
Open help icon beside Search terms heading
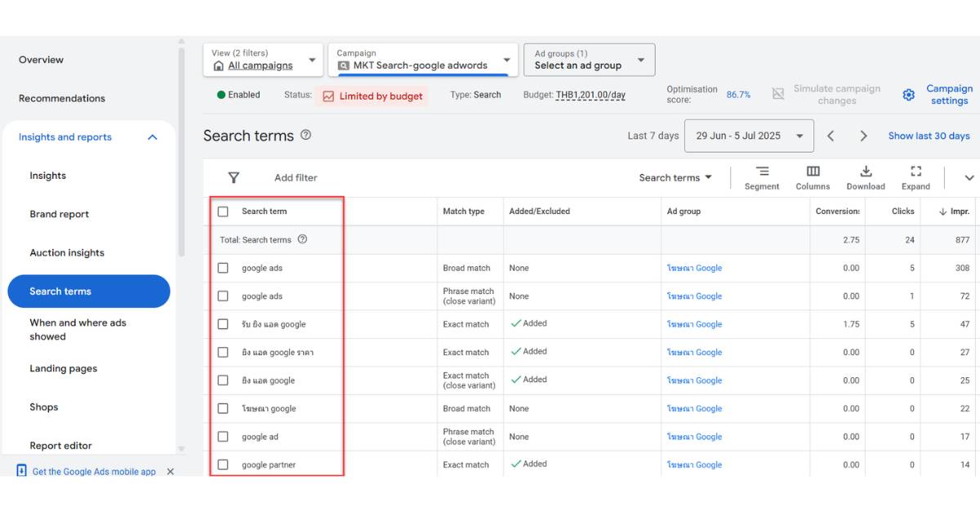pyautogui.click(x=305, y=135)
